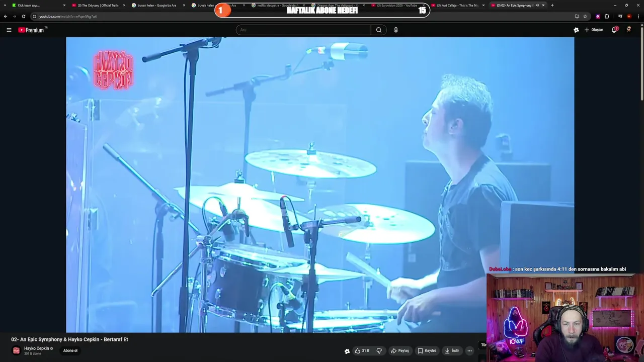Click the video title text Bertaraf Et
The height and width of the screenshot is (362, 644).
click(x=116, y=339)
